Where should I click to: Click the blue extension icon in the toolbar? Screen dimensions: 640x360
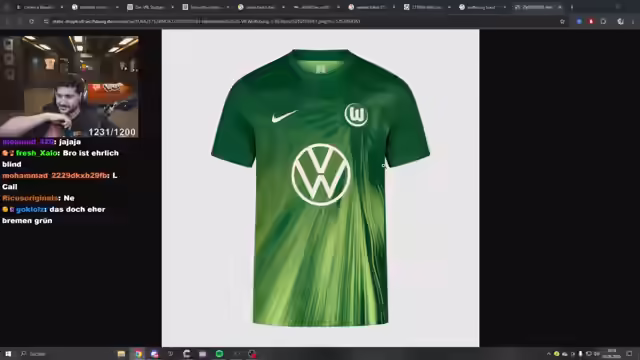[x=579, y=21]
